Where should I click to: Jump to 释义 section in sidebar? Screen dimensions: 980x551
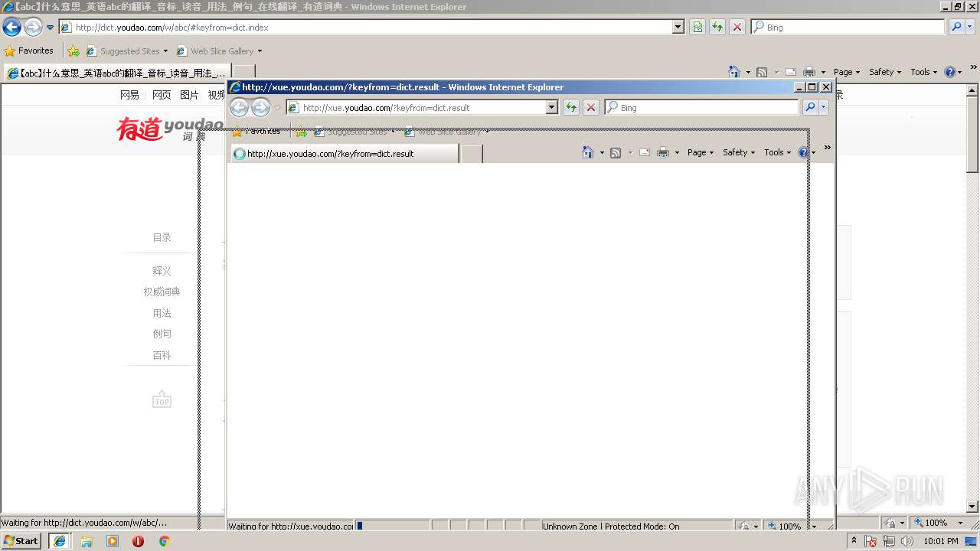coord(162,271)
